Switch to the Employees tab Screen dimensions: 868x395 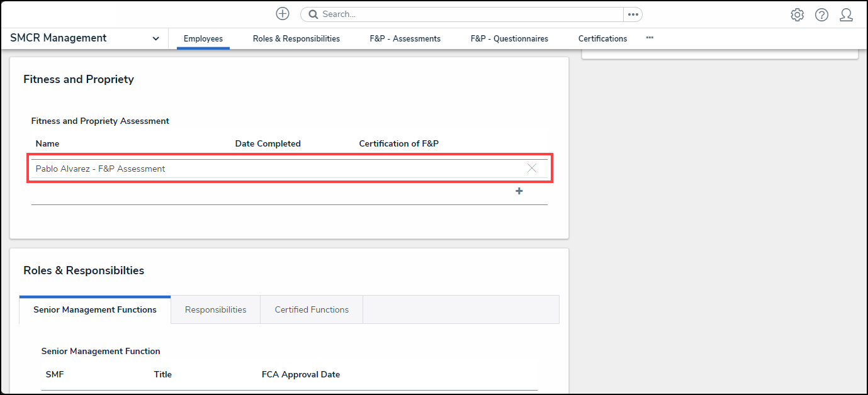click(203, 38)
